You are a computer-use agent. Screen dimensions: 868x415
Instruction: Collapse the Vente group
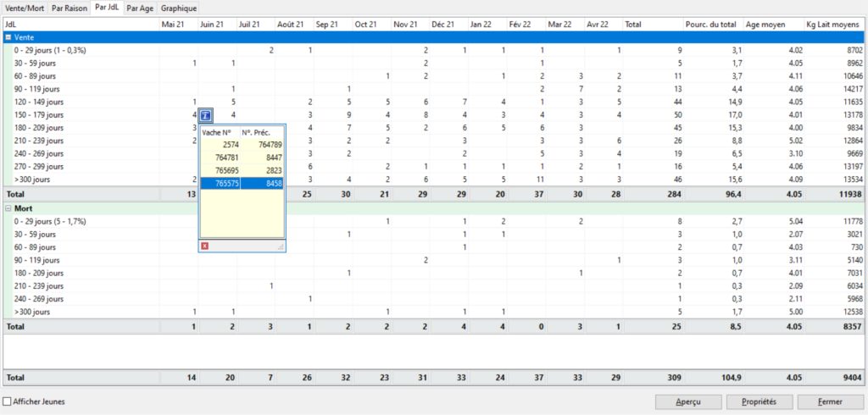pos(8,37)
